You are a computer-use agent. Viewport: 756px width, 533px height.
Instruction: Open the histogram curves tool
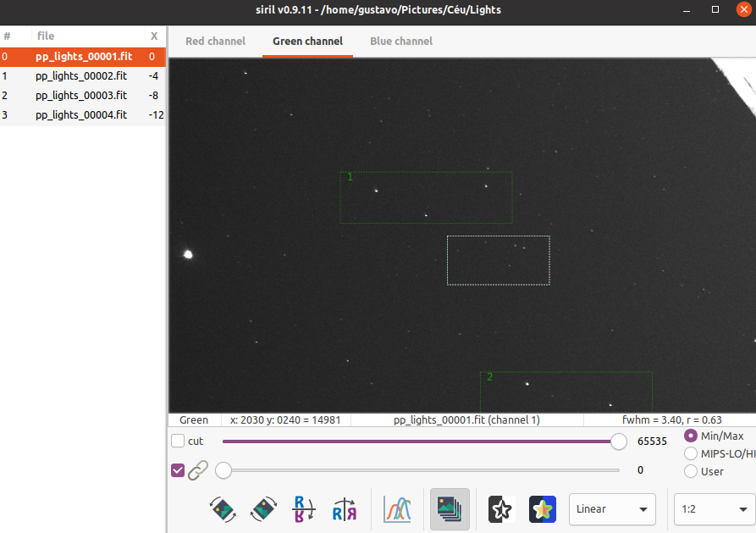point(397,509)
